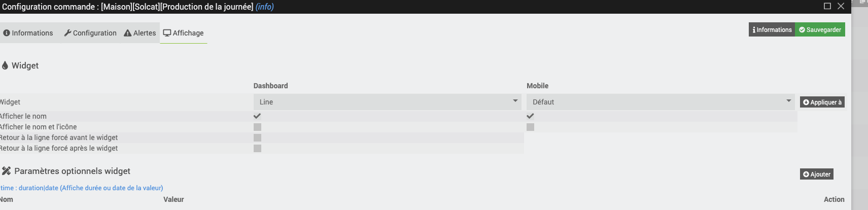This screenshot has width=868, height=210.
Task: Open the (info) link in the title bar
Action: [264, 7]
